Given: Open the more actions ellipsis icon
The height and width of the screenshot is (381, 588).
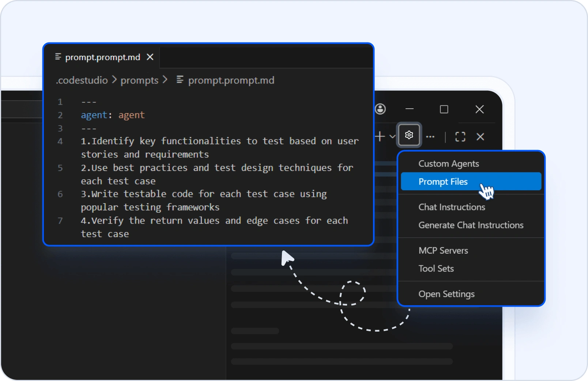Looking at the screenshot, I should point(430,136).
